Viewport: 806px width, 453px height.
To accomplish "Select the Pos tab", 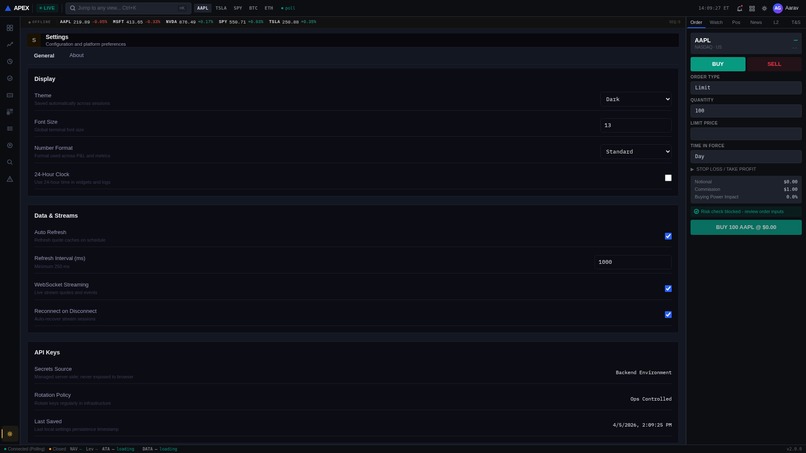I will (x=736, y=22).
